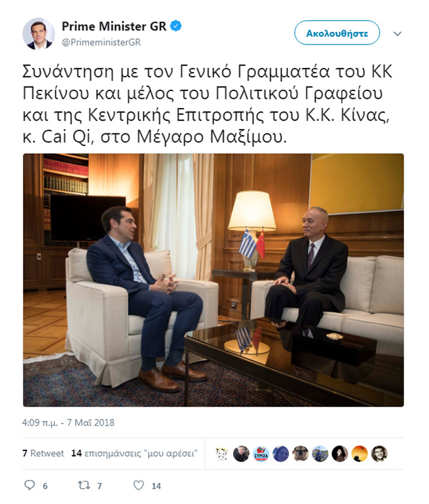Click the orange sunset liker avatar
429x504 pixels.
point(360,454)
